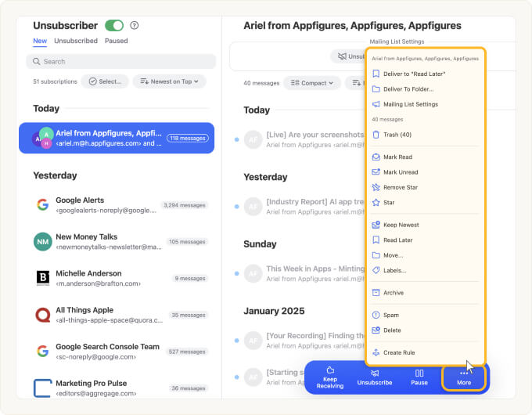Click the Labels... tag icon
The width and height of the screenshot is (532, 415).
[376, 270]
